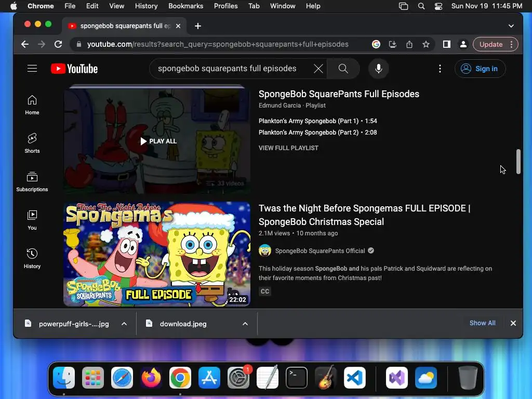This screenshot has height=399, width=532.
Task: Open SpongeBob SquarePants Full Episodes playlist title
Action: click(x=339, y=94)
